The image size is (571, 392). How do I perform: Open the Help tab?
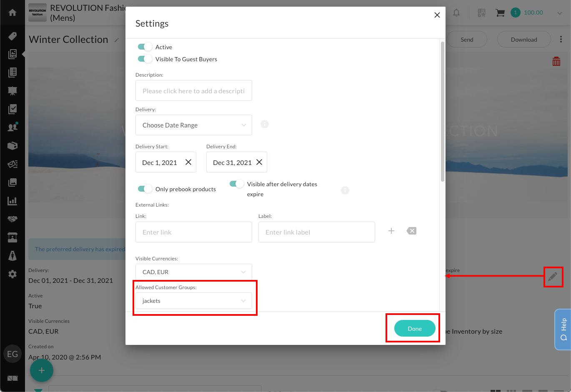[563, 329]
